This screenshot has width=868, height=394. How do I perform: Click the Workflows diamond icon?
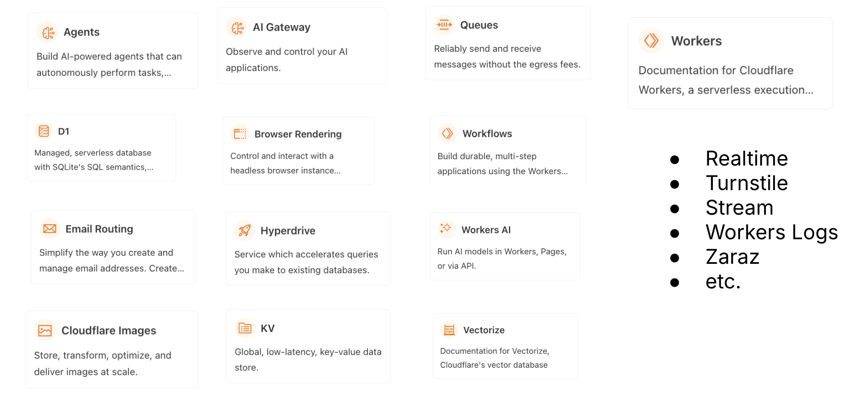(x=447, y=133)
